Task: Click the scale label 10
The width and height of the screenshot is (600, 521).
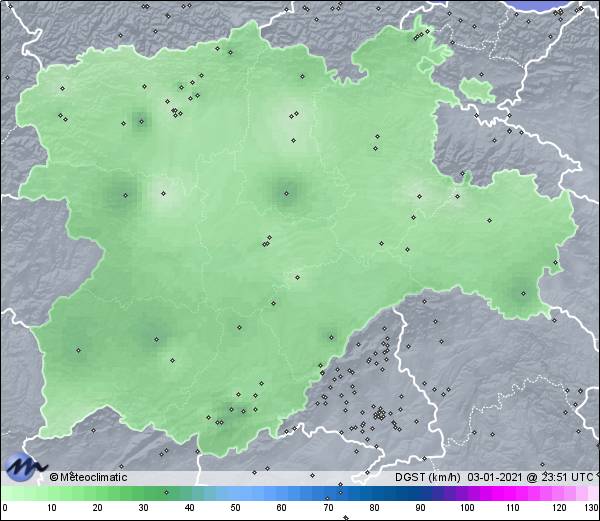Action: coord(51,508)
